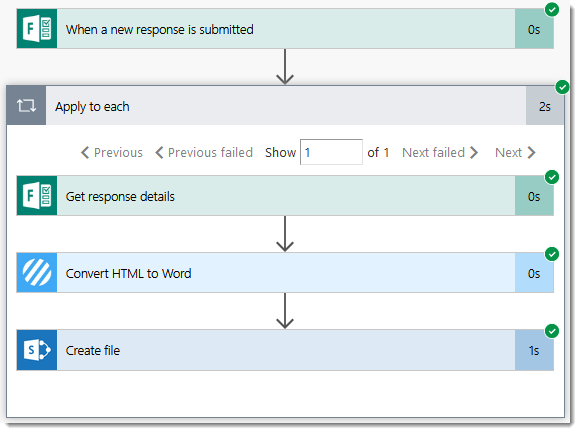This screenshot has height=433, width=580.
Task: Click the green checkmark on Create file
Action: click(x=552, y=331)
